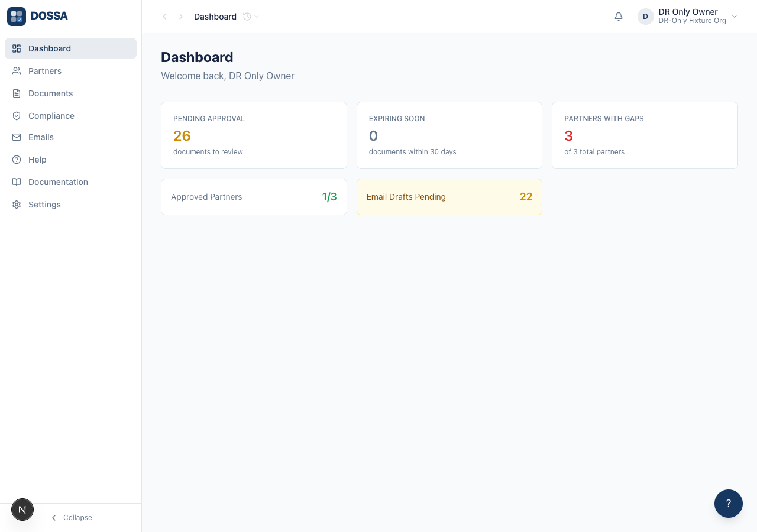Screen dimensions: 757x532
Task: Open the Partners With Gaps card
Action: [x=645, y=135]
